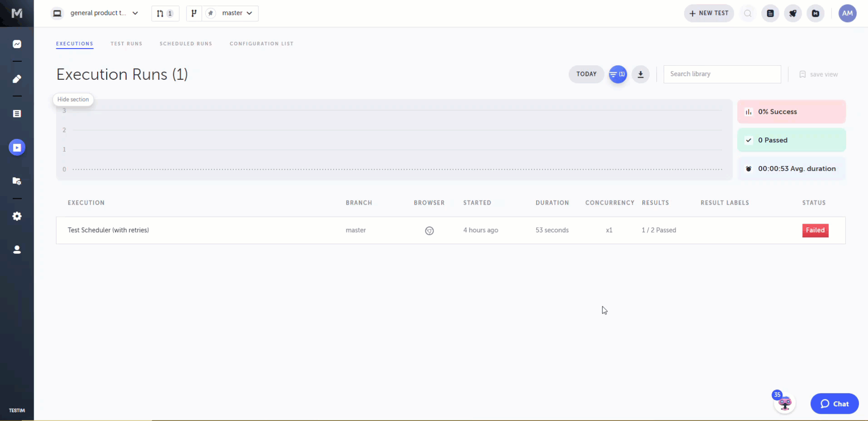This screenshot has width=868, height=421.
Task: Click the pull requests icon showing 1
Action: tap(165, 14)
